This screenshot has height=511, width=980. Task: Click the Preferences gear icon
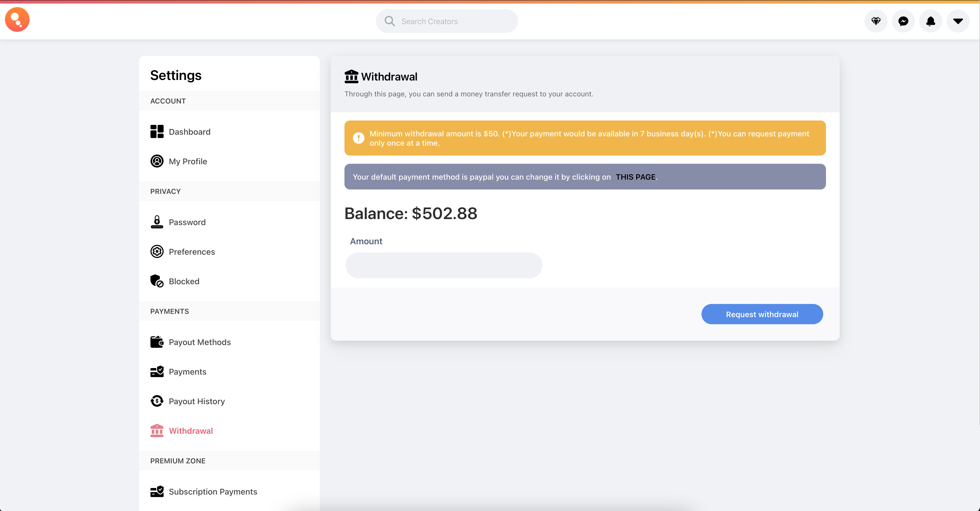pyautogui.click(x=157, y=252)
